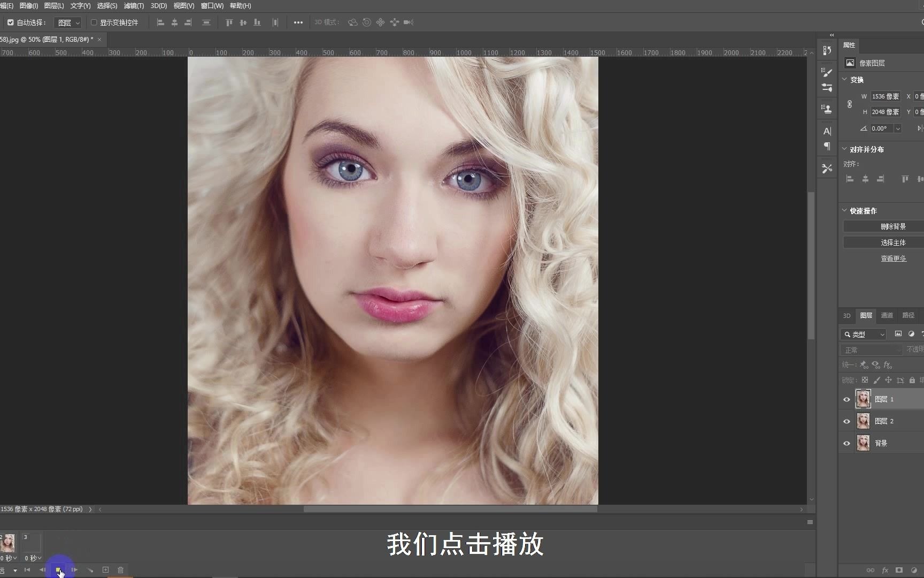Open the 滤镜 menu

tap(133, 5)
